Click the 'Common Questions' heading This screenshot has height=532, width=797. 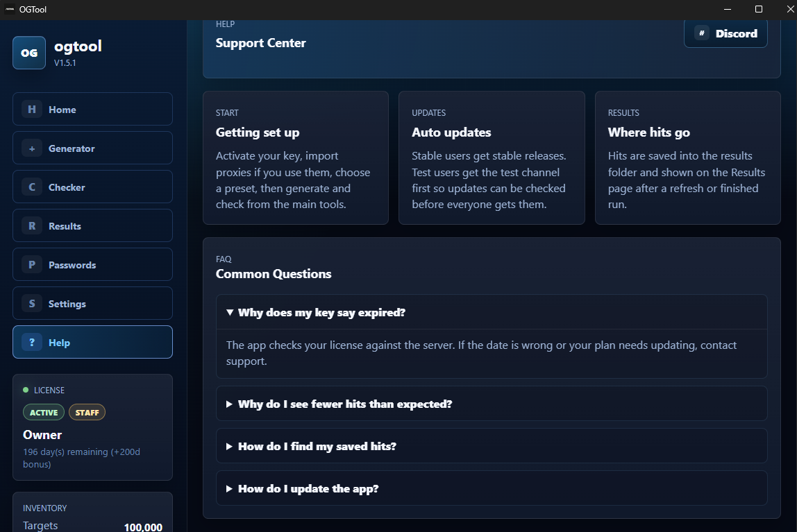[x=274, y=274]
